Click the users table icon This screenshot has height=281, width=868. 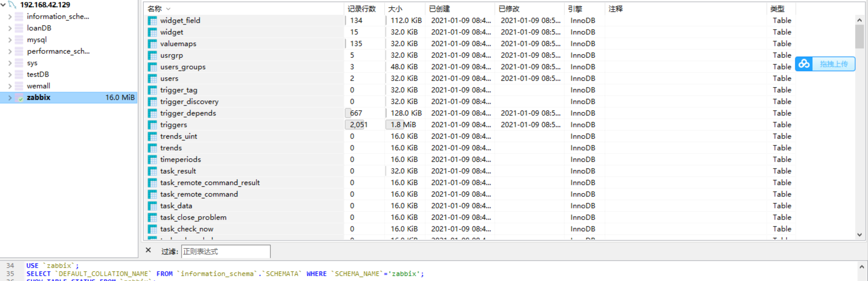[152, 78]
